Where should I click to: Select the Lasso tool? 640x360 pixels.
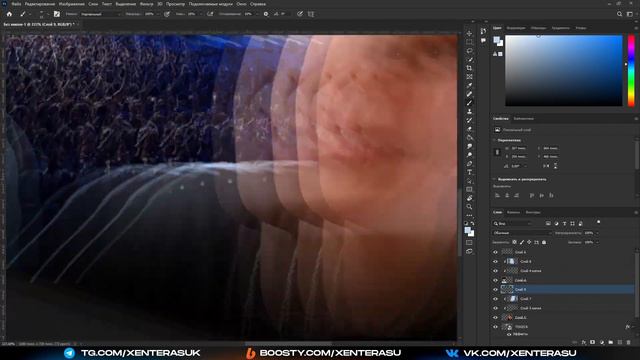(469, 51)
